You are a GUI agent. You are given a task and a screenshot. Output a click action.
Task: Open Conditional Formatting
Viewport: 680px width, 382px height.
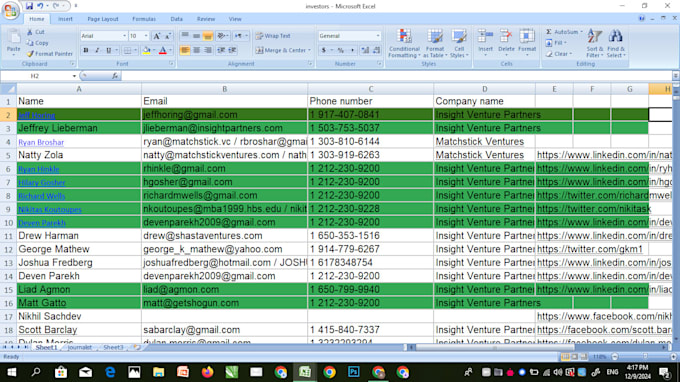pos(404,43)
